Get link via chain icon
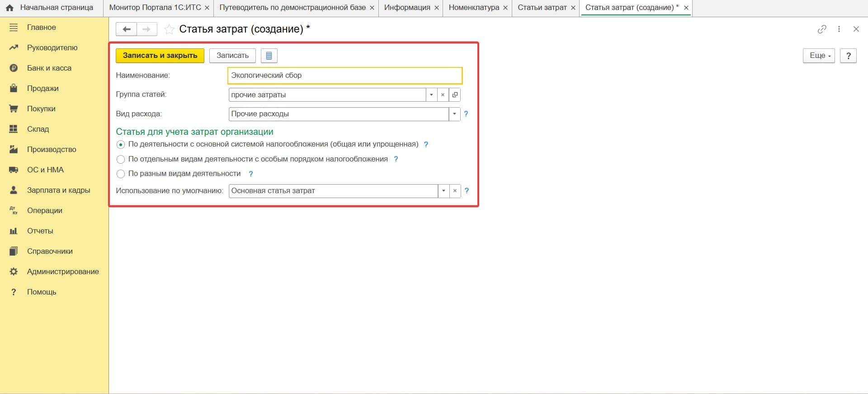The width and height of the screenshot is (868, 394). (822, 29)
